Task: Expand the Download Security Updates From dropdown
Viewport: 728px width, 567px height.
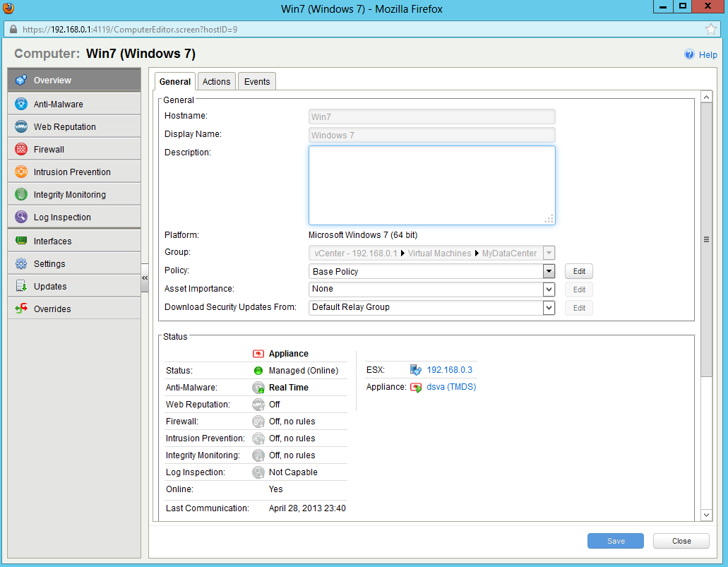Action: click(x=549, y=308)
